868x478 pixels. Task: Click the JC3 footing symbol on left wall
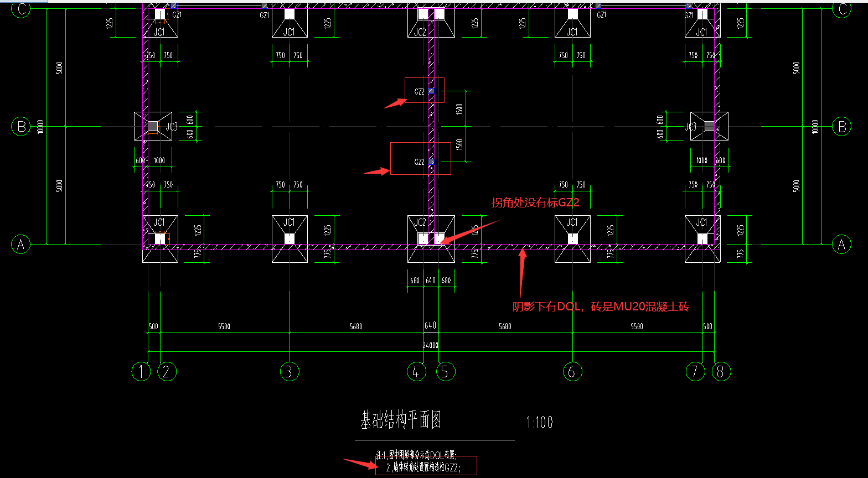pyautogui.click(x=153, y=127)
